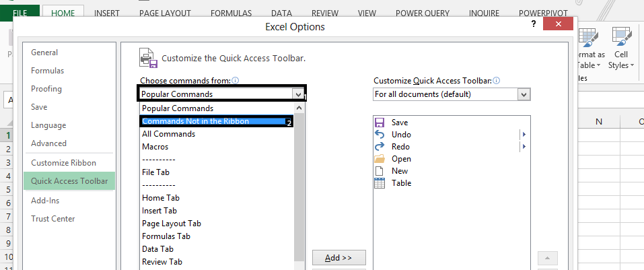Image resolution: width=644 pixels, height=270 pixels.
Task: Switch to the PAGE LAYOUT ribbon tab
Action: tap(165, 13)
